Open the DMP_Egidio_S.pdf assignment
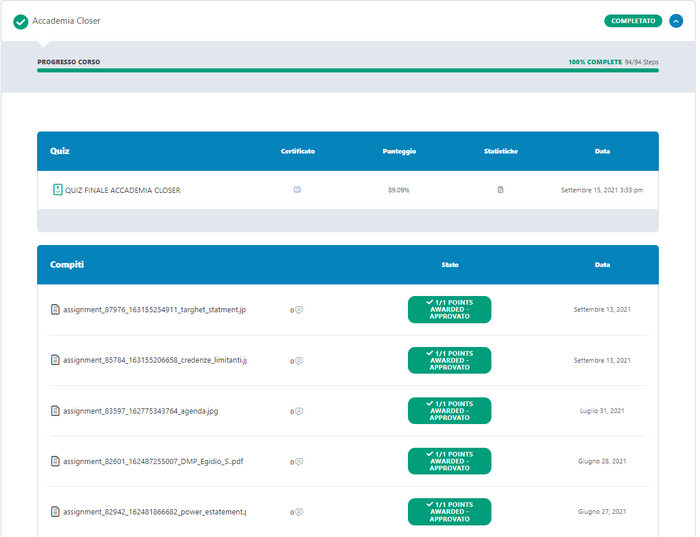 tap(152, 461)
